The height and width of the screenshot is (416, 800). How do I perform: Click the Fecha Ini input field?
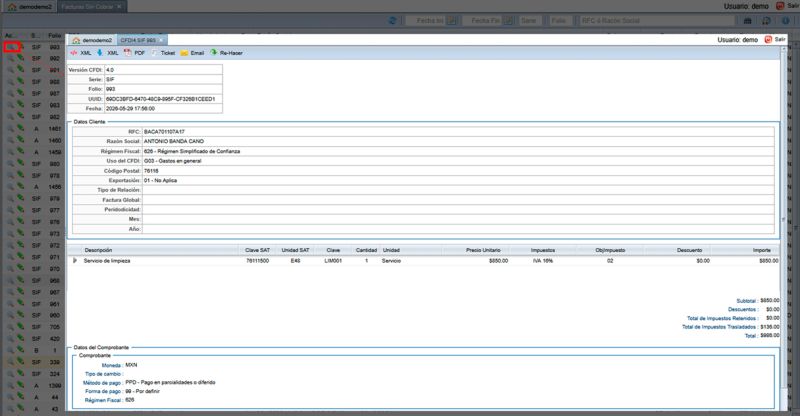pos(427,20)
